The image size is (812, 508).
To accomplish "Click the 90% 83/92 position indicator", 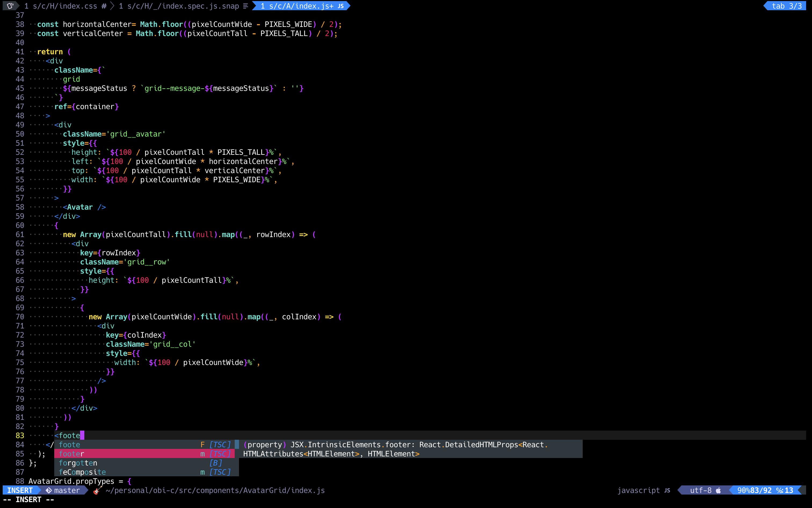I will coord(765,490).
